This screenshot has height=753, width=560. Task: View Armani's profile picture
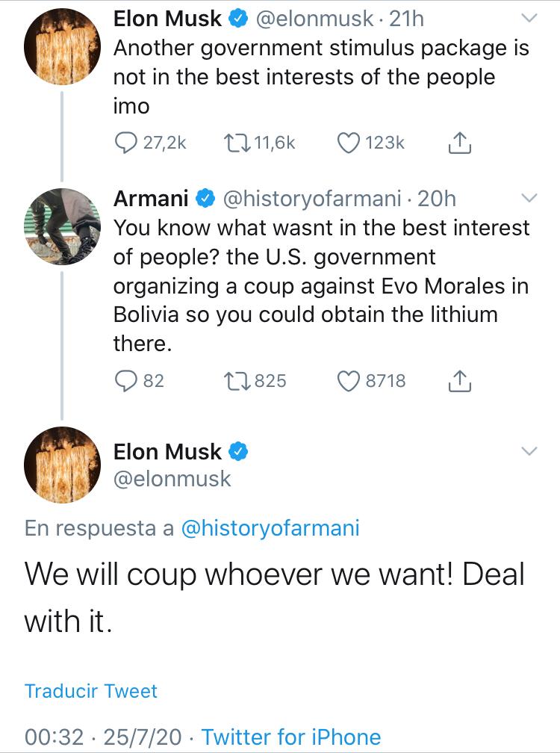coord(62,226)
